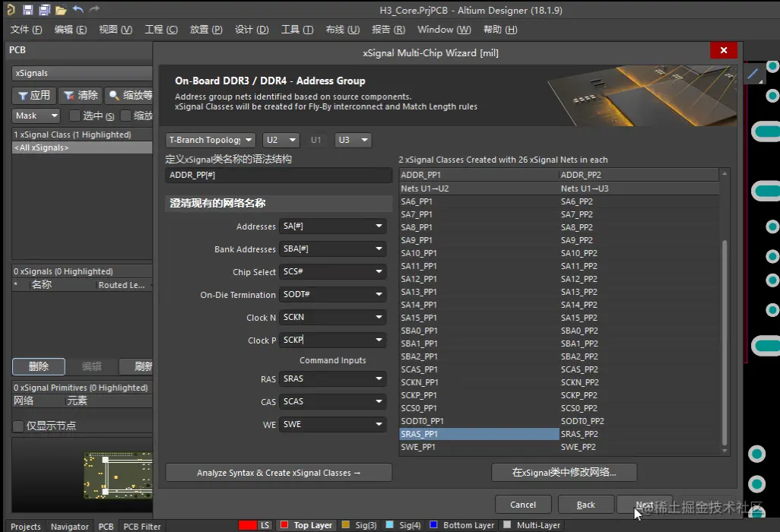Expand the Clock P SCKP dropdown
Viewport: 780px width, 532px height.
tap(379, 340)
